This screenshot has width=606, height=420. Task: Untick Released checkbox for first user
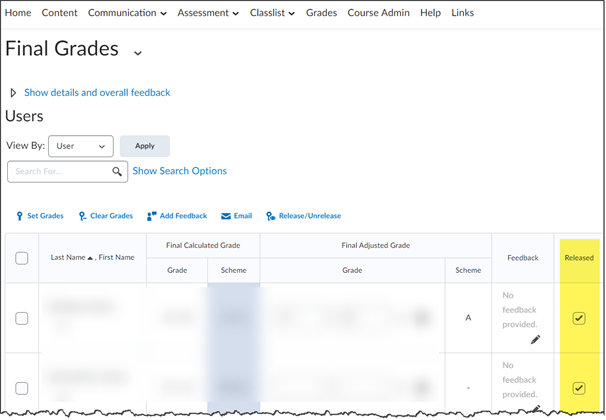point(579,319)
